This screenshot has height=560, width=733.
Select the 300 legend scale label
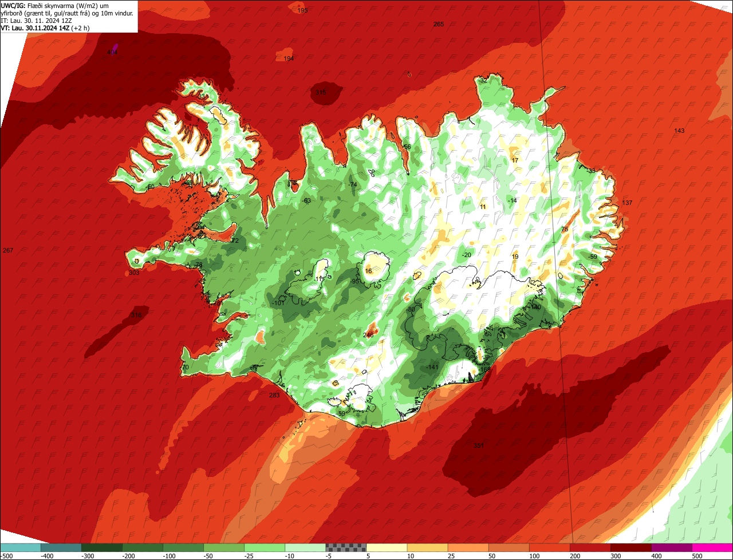coord(616,556)
